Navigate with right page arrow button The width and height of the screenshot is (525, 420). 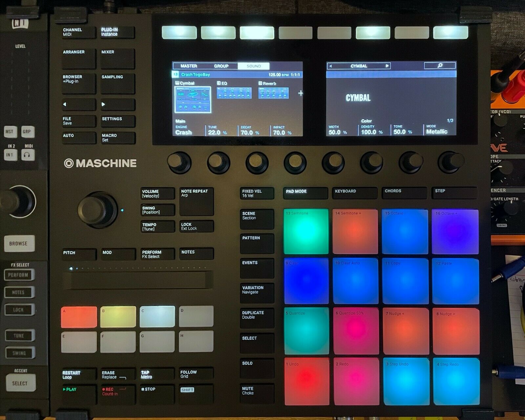pos(117,104)
